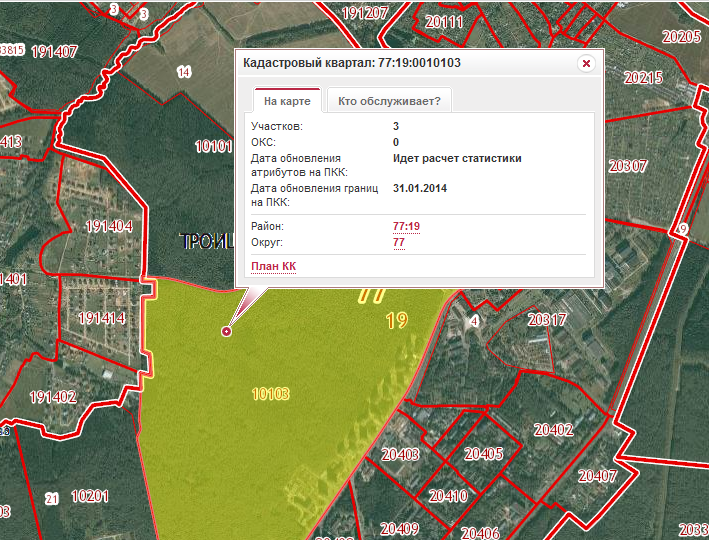Select cadastral quarter 10103 label
The height and width of the screenshot is (540, 709).
click(270, 393)
